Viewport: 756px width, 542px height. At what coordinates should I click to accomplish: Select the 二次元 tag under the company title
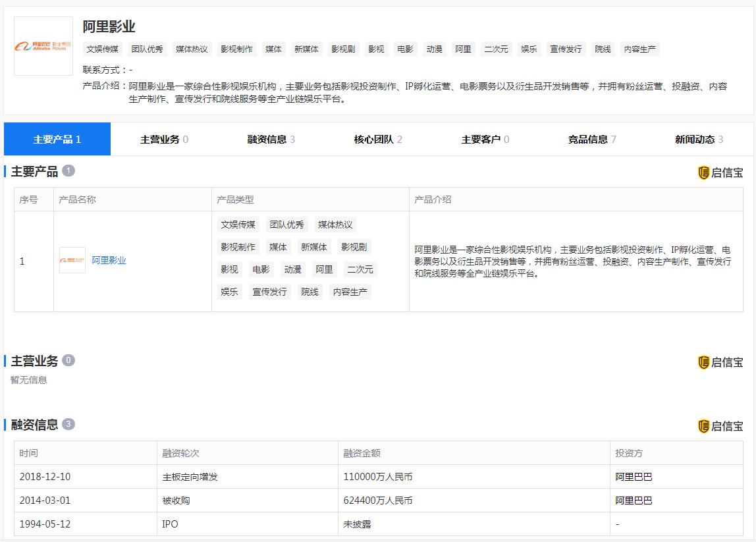point(496,49)
